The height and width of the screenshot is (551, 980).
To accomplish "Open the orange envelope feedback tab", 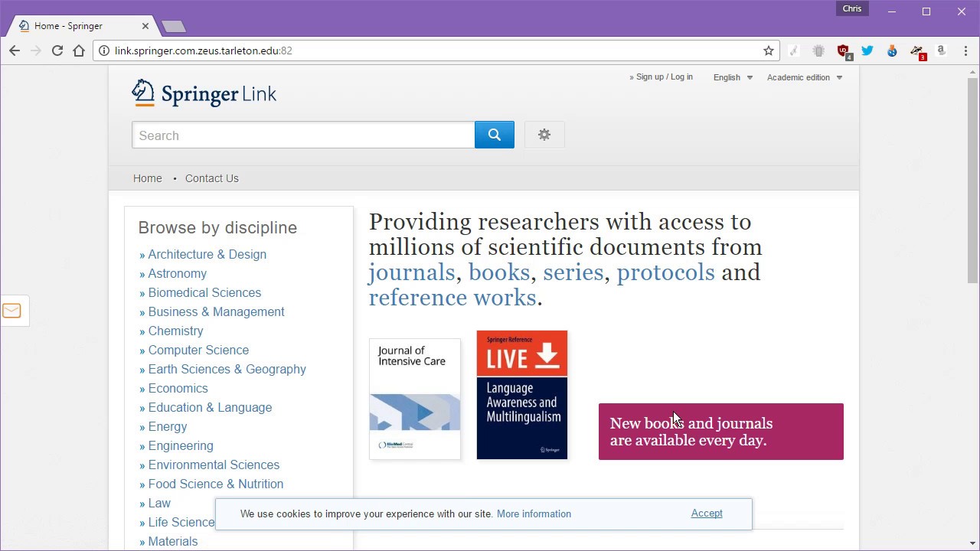I will (x=12, y=311).
